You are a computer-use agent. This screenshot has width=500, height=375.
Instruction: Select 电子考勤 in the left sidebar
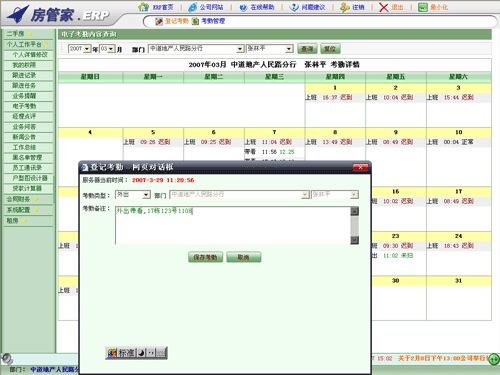28,106
